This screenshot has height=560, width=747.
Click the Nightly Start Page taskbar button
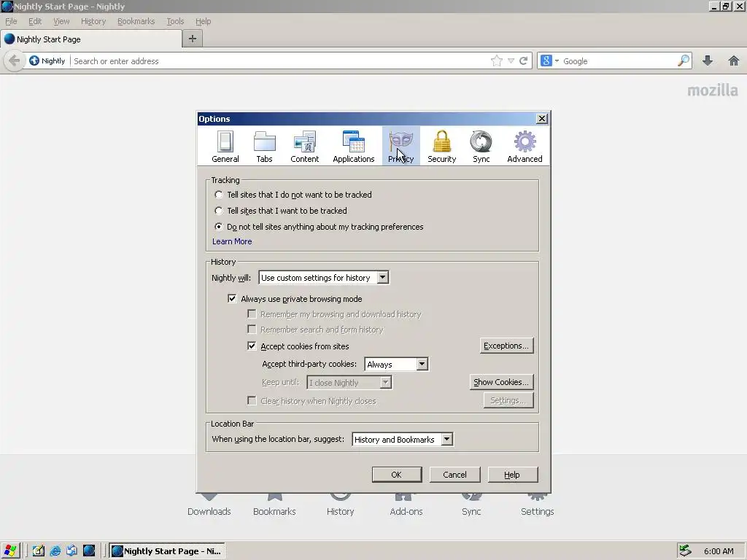167,551
